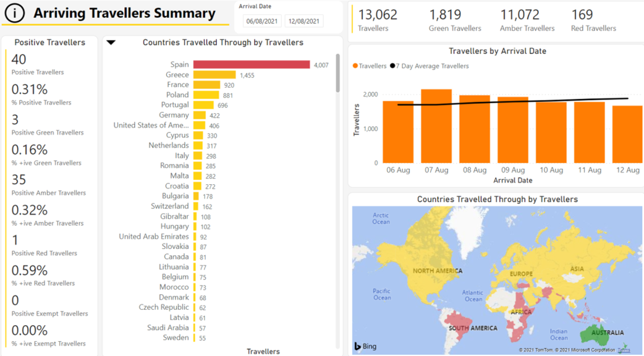The image size is (644, 356).
Task: Expand the drill-down triangle on the countries chart
Action: tap(111, 43)
